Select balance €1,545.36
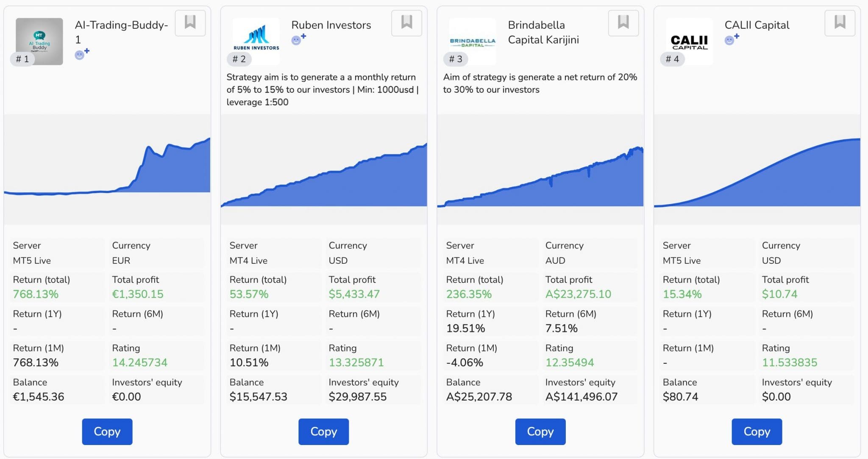Screen dimensions: 868x459 tap(39, 397)
